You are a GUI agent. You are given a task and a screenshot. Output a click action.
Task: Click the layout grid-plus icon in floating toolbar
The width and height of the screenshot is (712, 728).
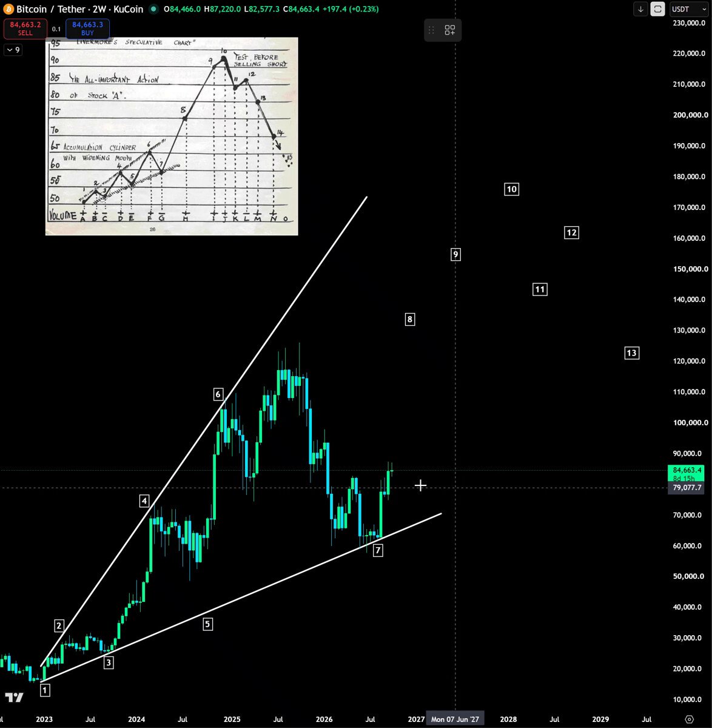450,30
